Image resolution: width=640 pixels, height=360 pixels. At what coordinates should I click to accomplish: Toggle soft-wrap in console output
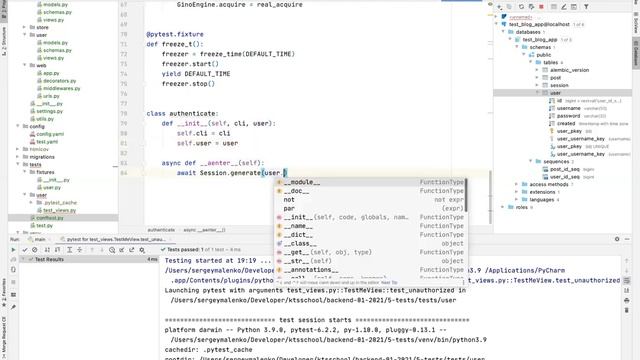click(x=627, y=280)
